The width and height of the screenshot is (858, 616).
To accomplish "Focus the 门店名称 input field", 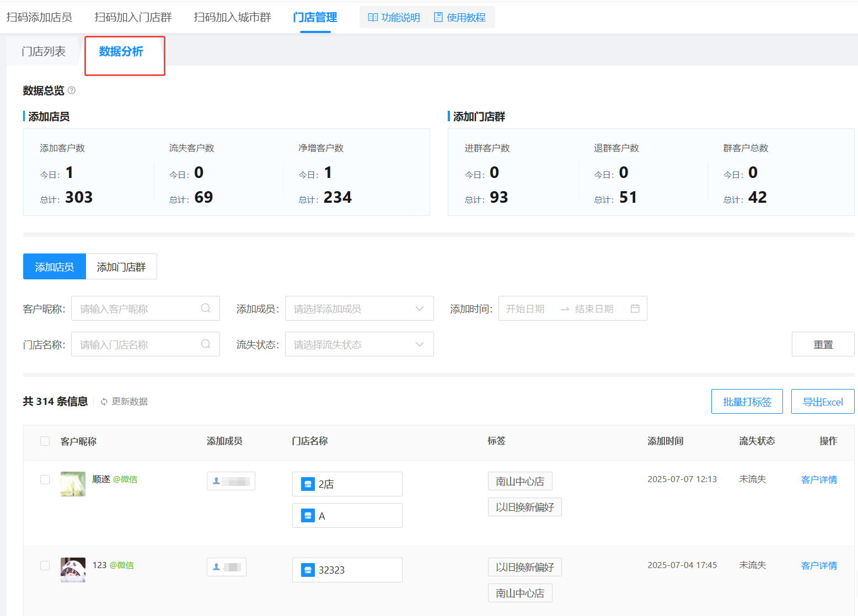I will click(x=146, y=344).
